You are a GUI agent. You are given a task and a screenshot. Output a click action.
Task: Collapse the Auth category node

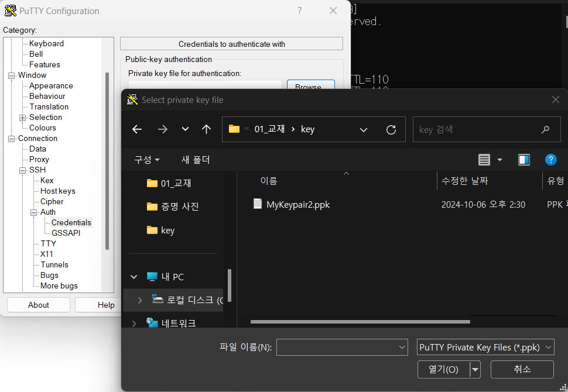[34, 212]
